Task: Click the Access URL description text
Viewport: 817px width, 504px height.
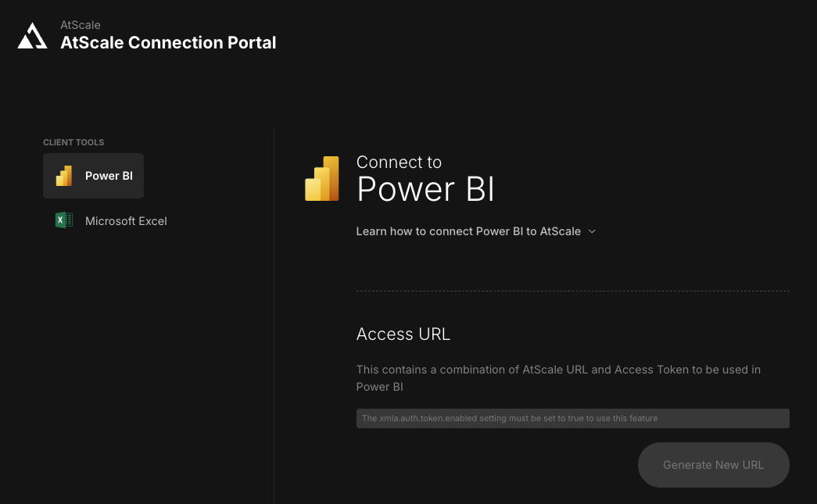Action: [x=558, y=377]
